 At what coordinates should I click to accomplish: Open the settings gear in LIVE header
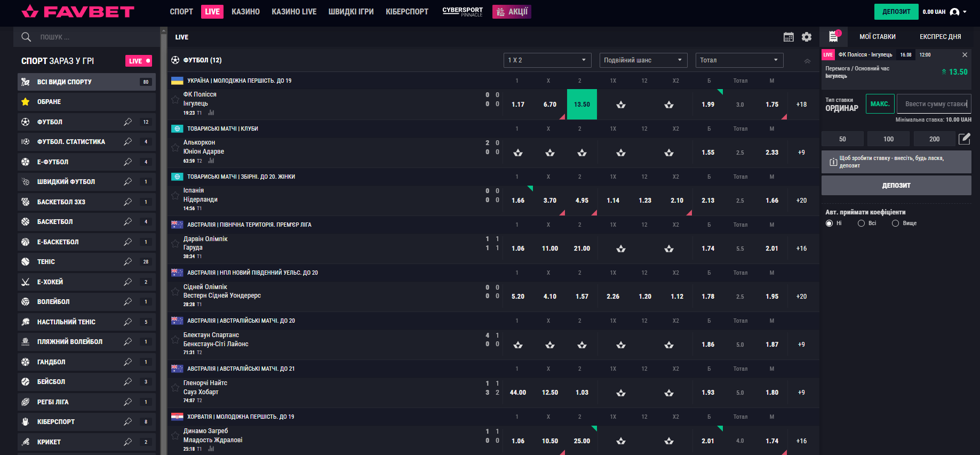pos(807,37)
